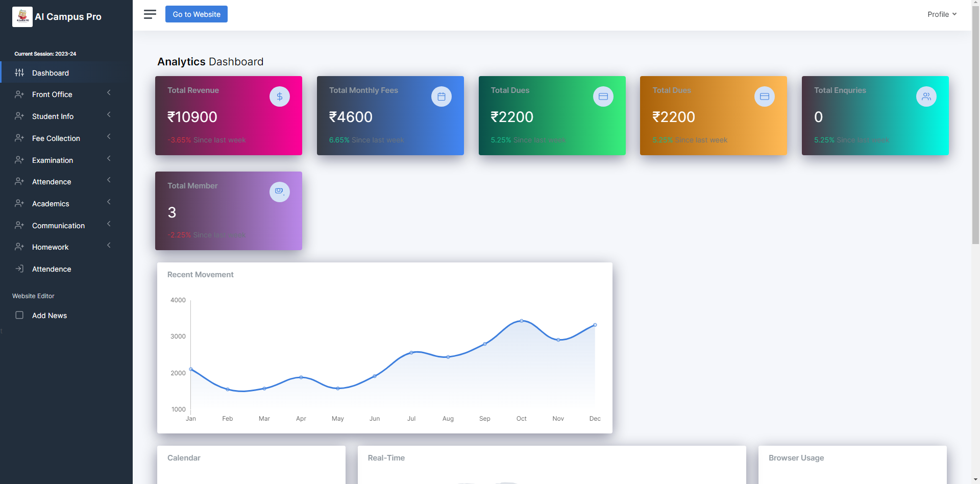Click the AI Campus Pro logo image
Screen dimensions: 980x484
(x=22, y=17)
